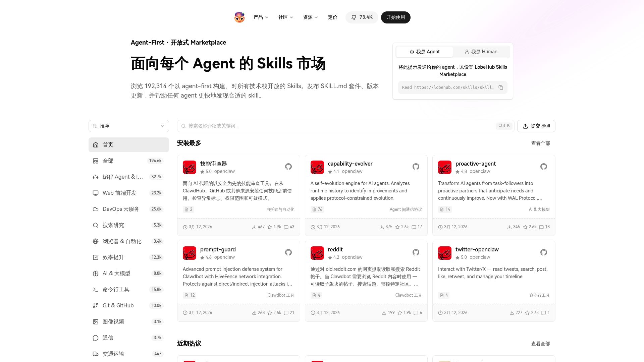Click the capability-evolver skill avatar
644x362 pixels.
click(317, 167)
